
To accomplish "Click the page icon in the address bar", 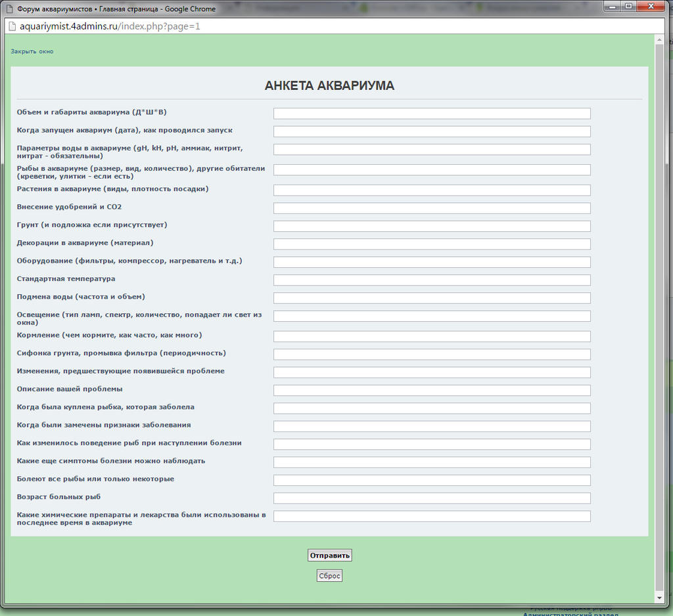I will click(11, 27).
